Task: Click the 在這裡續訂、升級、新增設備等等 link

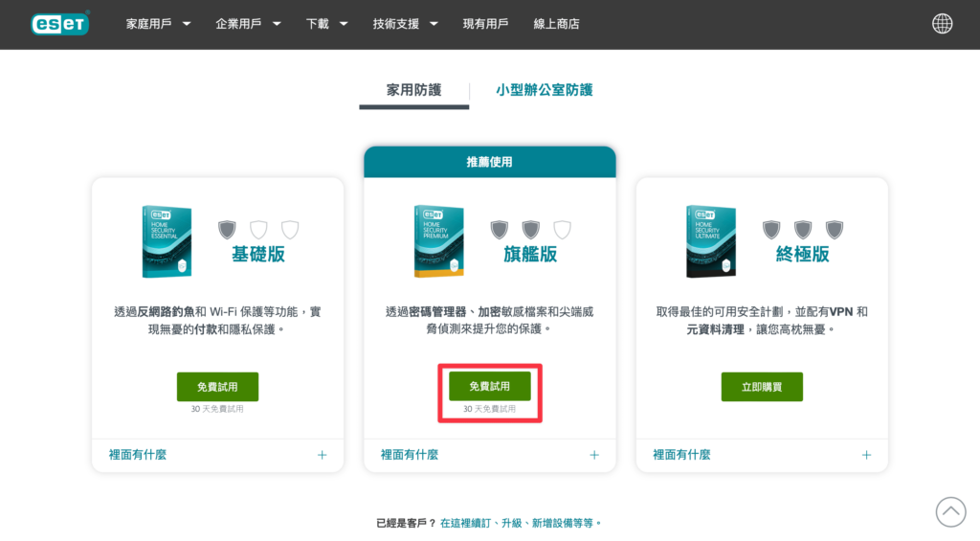Action: pos(519,523)
